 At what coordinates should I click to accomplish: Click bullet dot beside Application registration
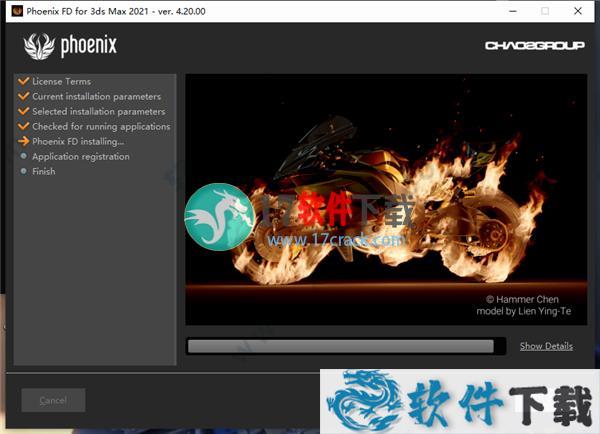24,156
